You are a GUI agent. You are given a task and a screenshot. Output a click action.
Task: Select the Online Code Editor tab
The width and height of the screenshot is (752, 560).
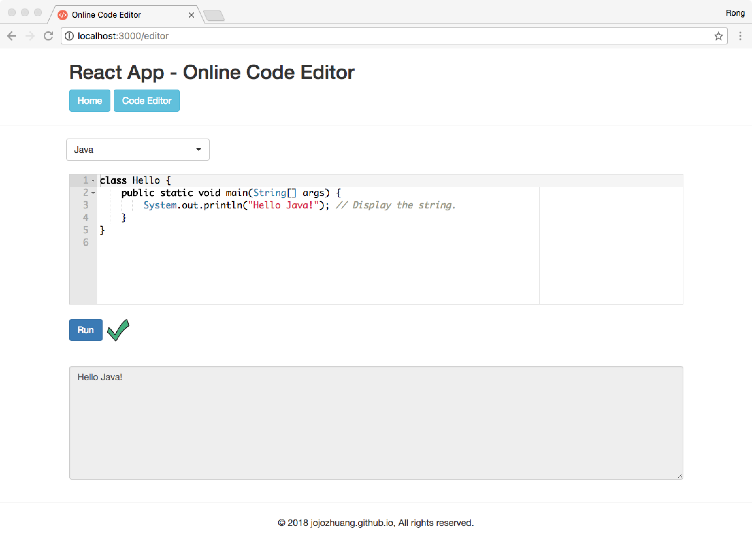point(125,15)
